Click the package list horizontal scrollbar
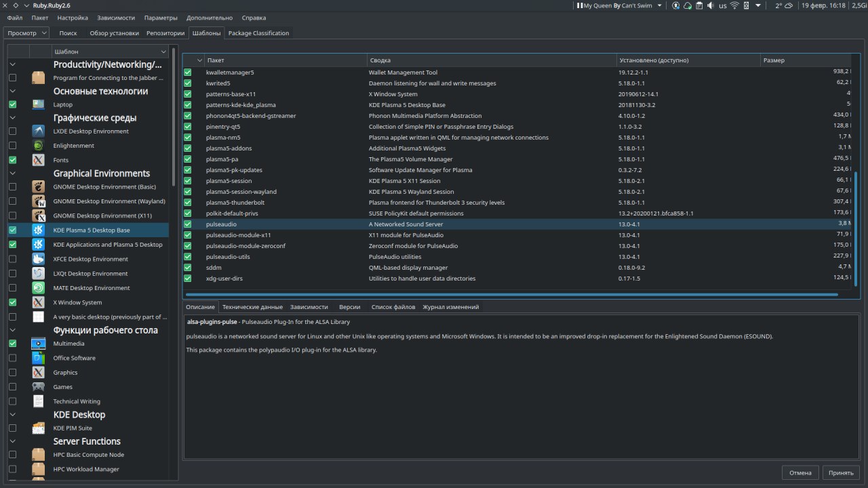Image resolution: width=868 pixels, height=488 pixels. [511, 295]
